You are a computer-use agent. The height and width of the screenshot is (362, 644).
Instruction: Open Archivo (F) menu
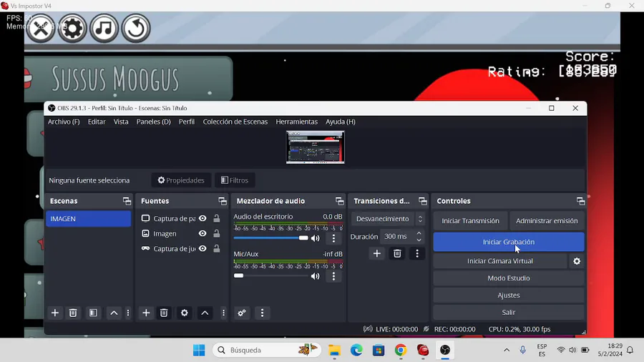[x=64, y=122]
